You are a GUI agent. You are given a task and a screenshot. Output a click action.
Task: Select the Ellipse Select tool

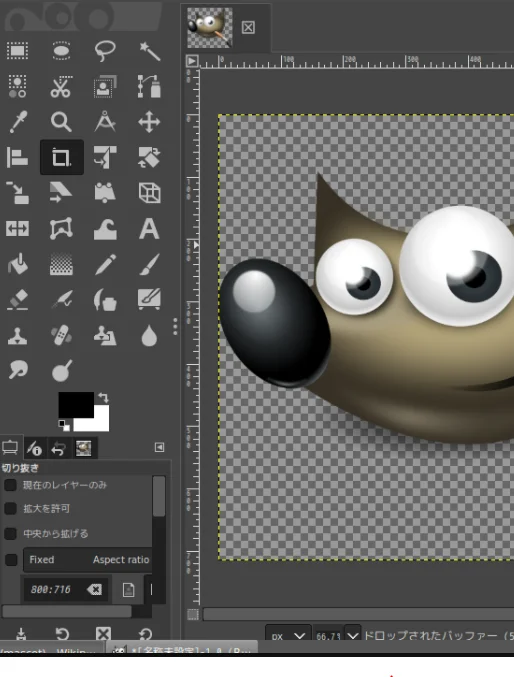61,51
